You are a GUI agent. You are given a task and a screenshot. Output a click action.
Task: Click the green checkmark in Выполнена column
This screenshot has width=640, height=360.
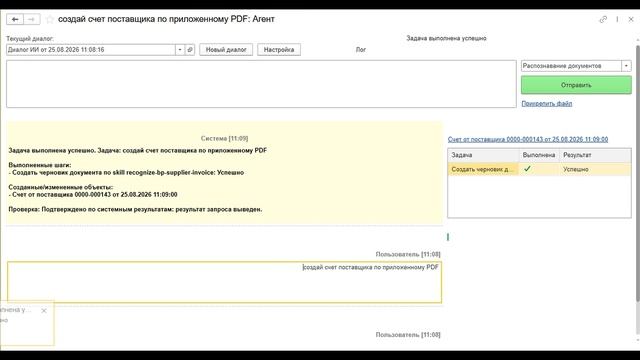click(x=527, y=169)
